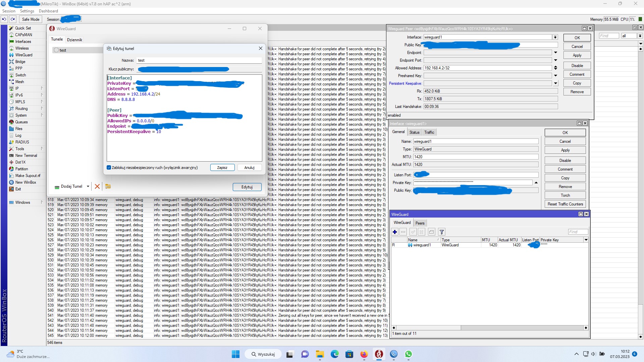Click Reset Traffic Counters button
This screenshot has height=362, width=644.
click(x=565, y=204)
